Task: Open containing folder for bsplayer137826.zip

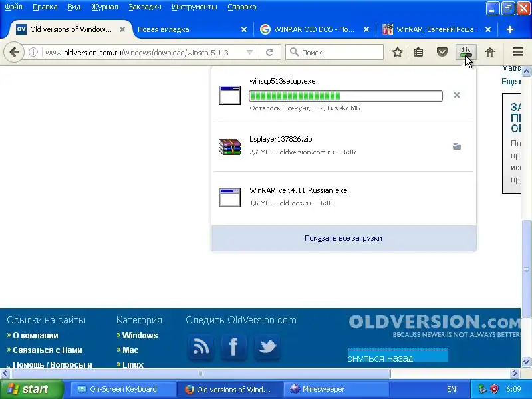Action: click(x=457, y=146)
